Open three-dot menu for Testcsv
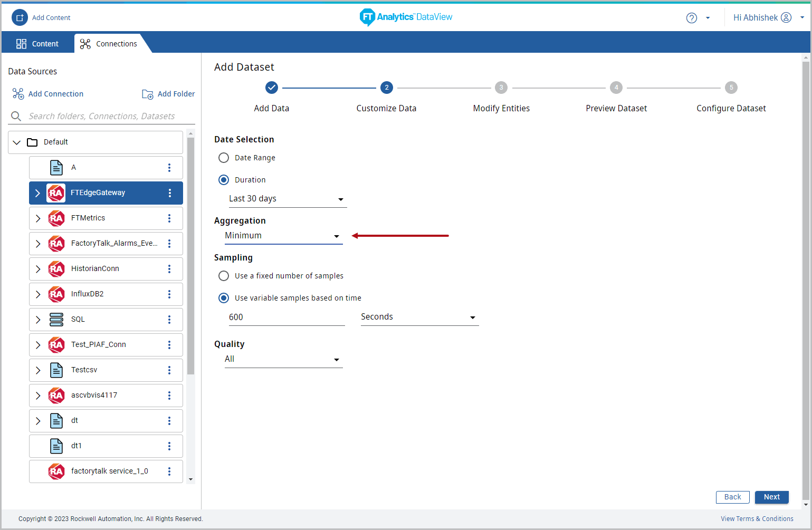This screenshot has height=530, width=812. point(169,370)
